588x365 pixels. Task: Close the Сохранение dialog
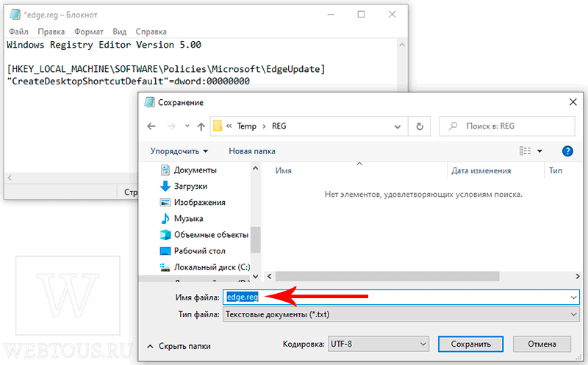[573, 102]
